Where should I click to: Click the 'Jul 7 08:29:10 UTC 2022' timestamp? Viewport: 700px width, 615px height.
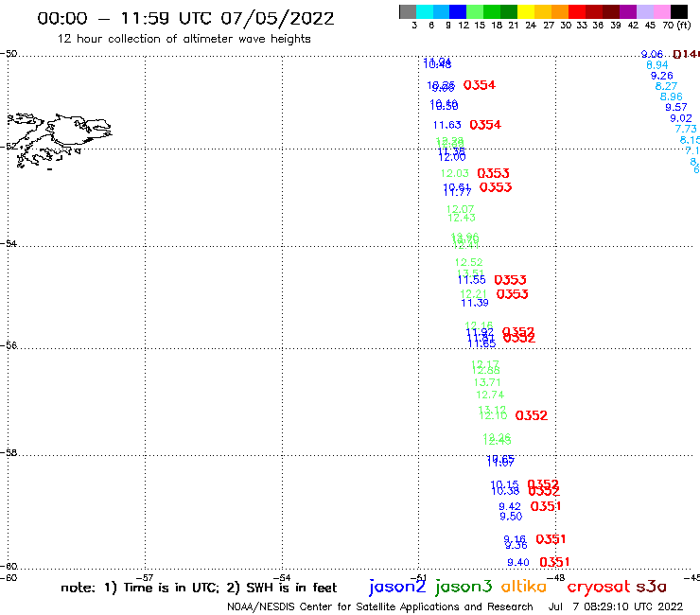click(x=616, y=607)
